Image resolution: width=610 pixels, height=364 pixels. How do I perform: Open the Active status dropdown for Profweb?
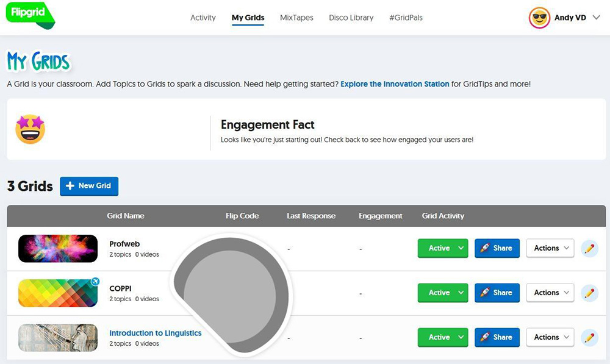[x=443, y=248]
